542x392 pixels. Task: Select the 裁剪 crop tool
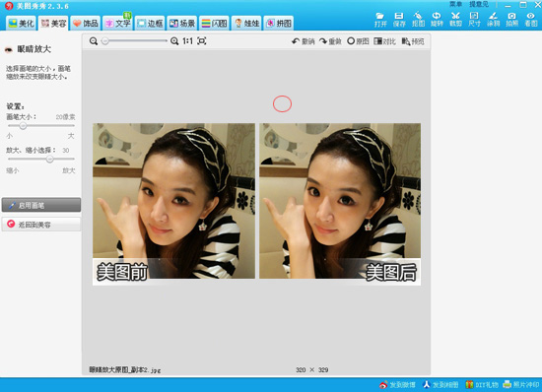pyautogui.click(x=455, y=20)
